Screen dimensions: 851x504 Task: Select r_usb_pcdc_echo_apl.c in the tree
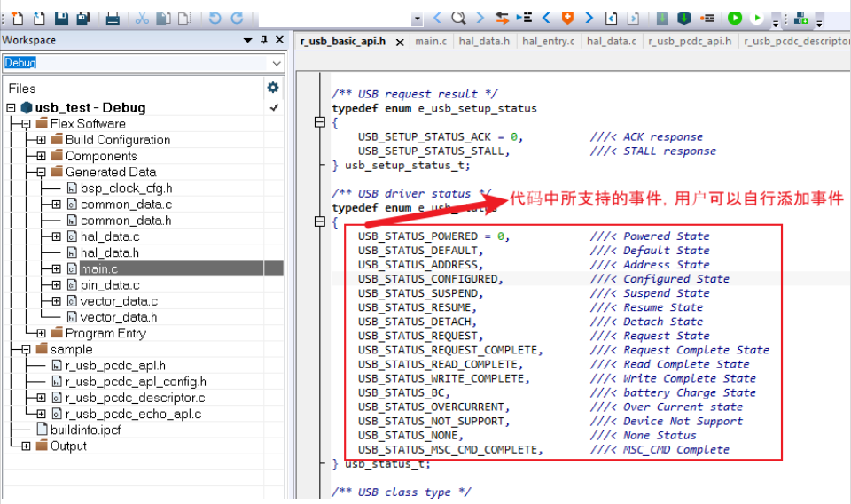(133, 414)
